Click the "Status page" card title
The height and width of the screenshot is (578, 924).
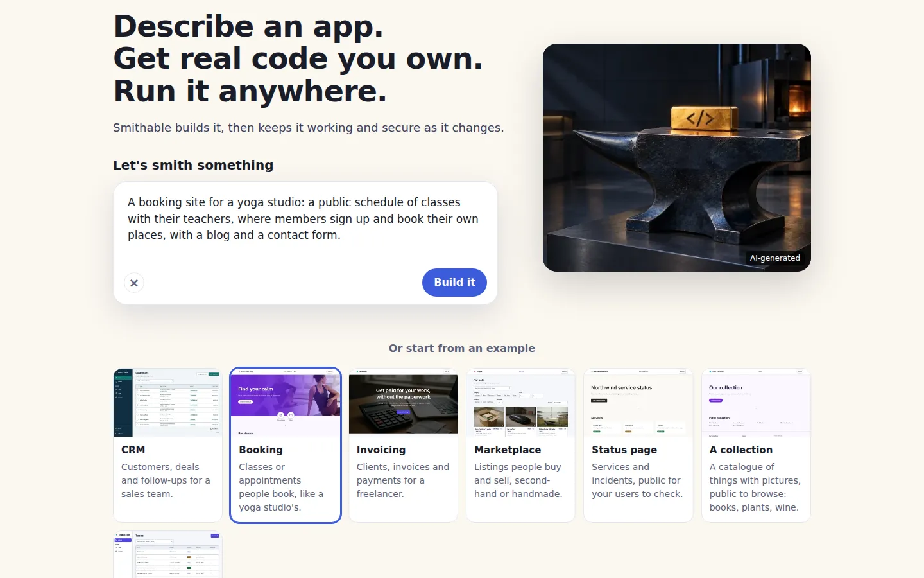tap(624, 450)
